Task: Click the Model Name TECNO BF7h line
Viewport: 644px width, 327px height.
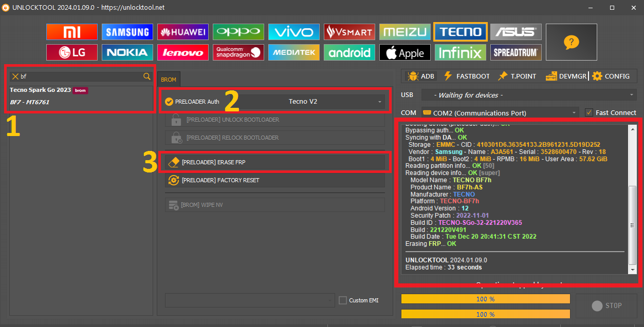Action: pyautogui.click(x=451, y=180)
